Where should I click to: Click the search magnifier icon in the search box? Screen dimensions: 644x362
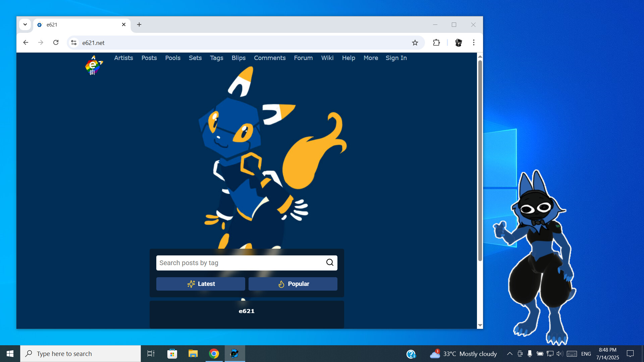click(330, 262)
